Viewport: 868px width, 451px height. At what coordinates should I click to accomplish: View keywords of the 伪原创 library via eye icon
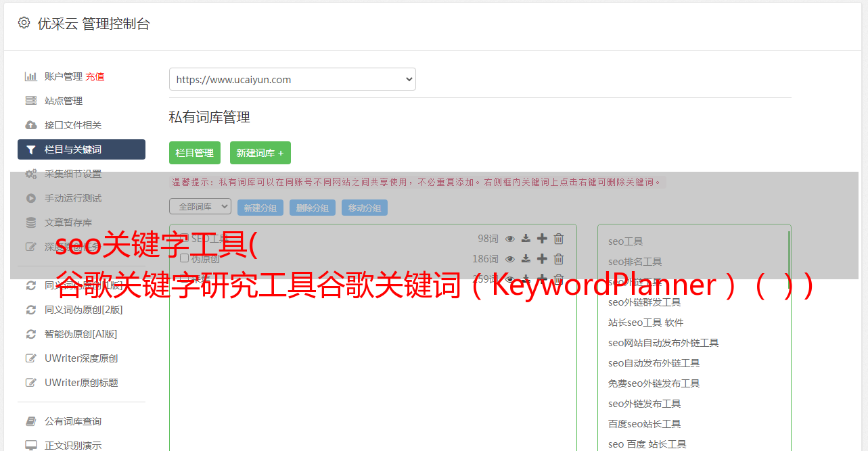[x=510, y=258]
